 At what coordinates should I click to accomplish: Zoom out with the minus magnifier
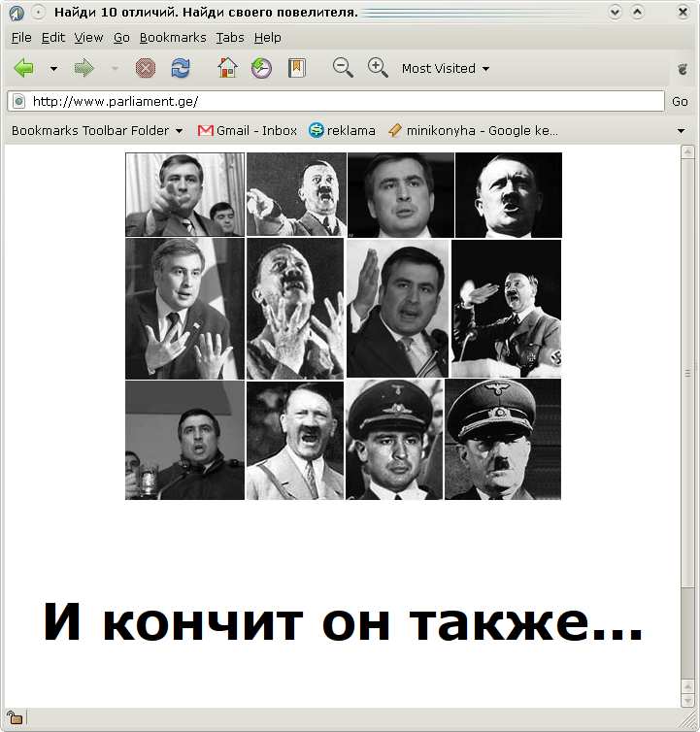[343, 67]
